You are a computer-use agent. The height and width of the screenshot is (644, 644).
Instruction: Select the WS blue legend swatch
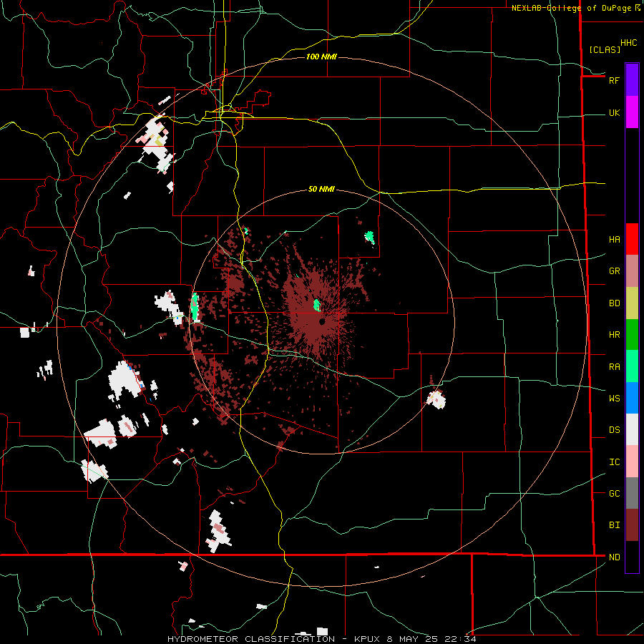632,398
